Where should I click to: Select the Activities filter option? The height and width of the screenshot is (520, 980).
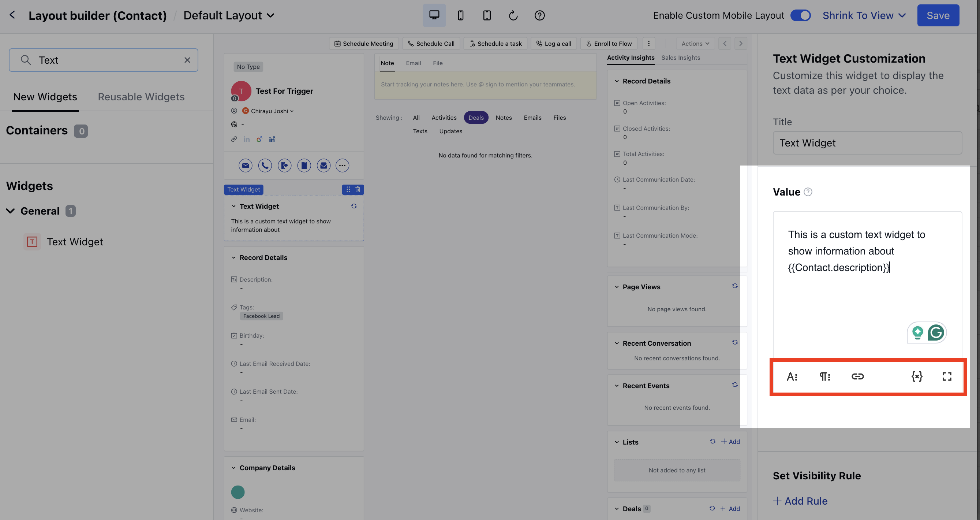[x=444, y=118]
